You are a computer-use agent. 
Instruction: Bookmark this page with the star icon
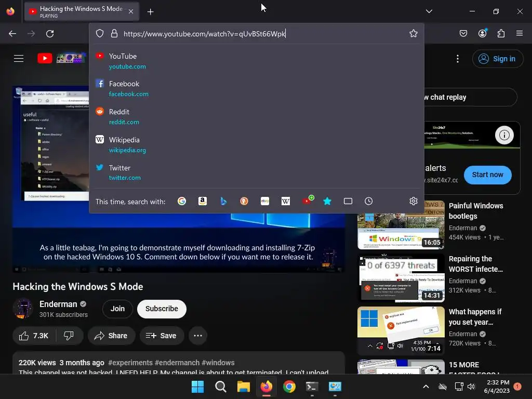click(x=413, y=33)
